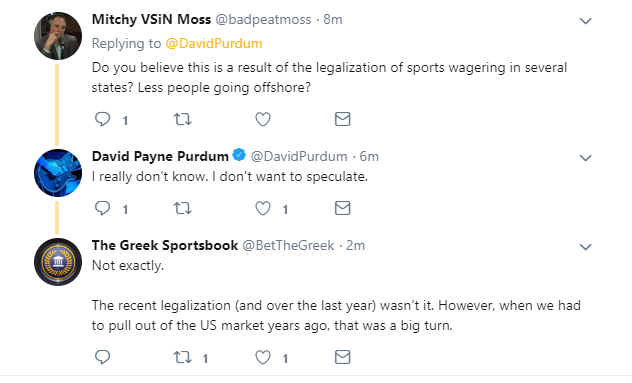The width and height of the screenshot is (632, 383).
Task: Retweet Mitchy VSiN Moss's tweet
Action: point(183,119)
